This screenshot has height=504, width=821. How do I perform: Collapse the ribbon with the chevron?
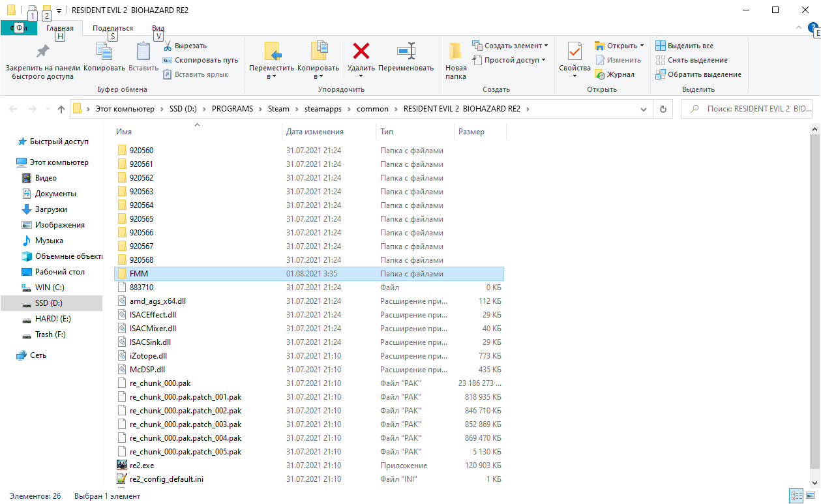pos(799,28)
